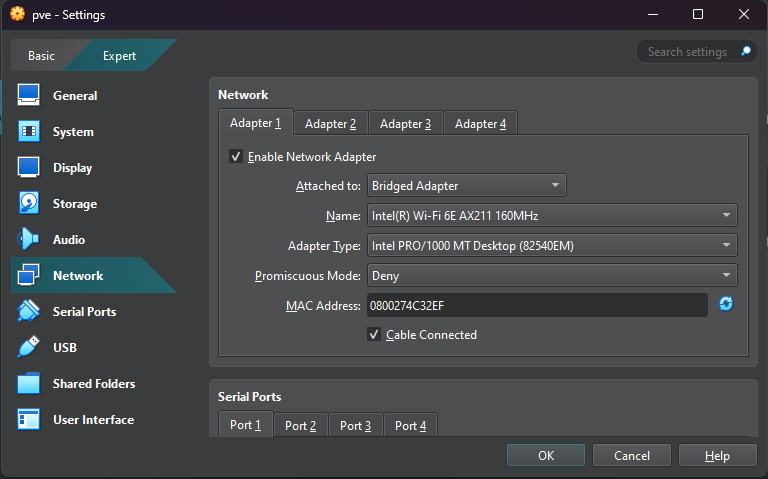Image resolution: width=768 pixels, height=479 pixels.
Task: Open the USB settings icon
Action: [28, 348]
